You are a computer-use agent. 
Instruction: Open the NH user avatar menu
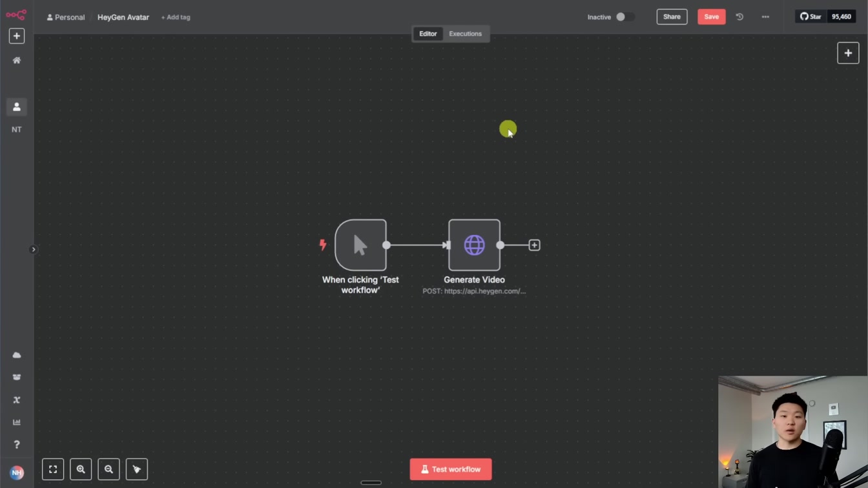17,473
